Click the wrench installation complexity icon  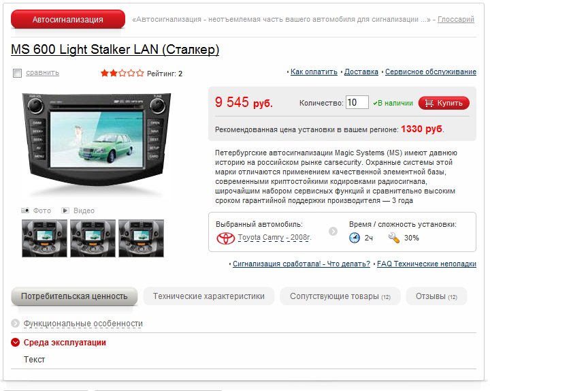(394, 238)
